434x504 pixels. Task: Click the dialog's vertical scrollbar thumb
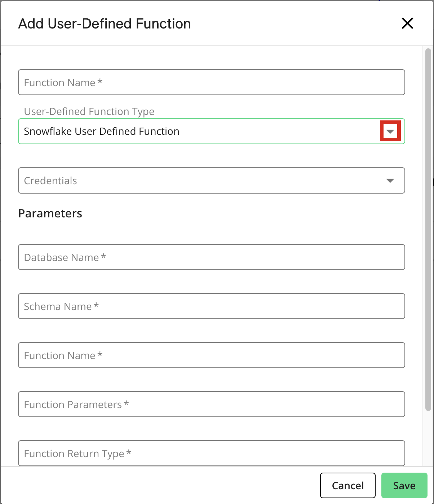pyautogui.click(x=428, y=231)
